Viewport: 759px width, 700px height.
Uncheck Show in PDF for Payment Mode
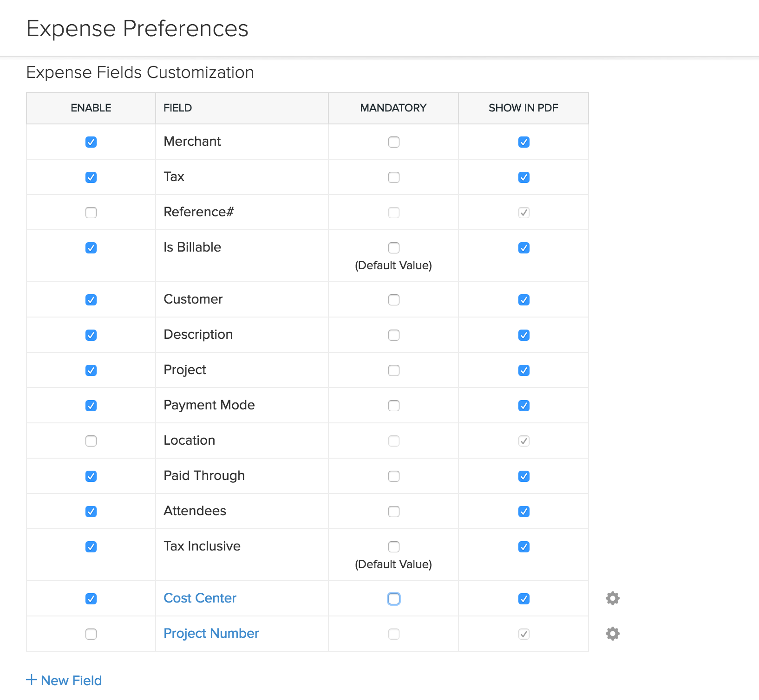pos(524,406)
